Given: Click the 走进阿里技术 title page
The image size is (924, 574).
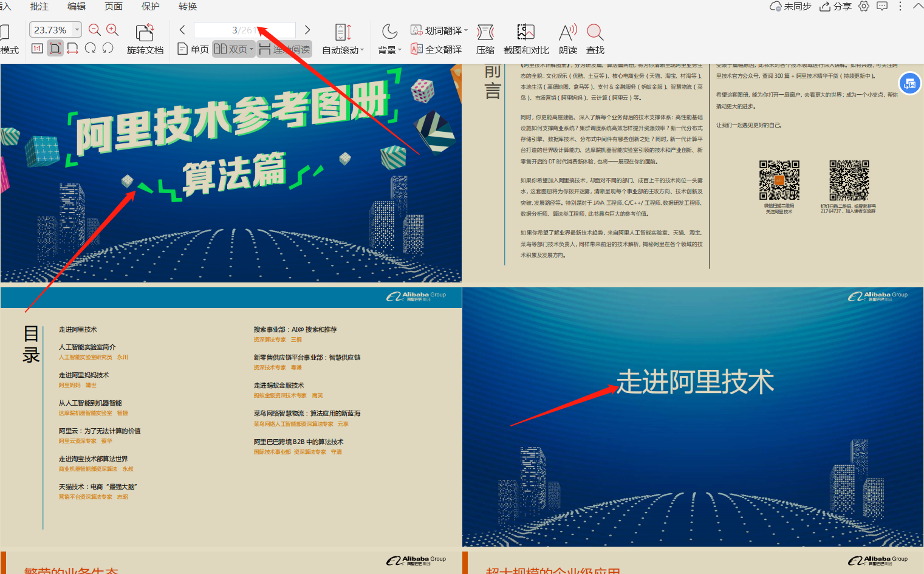Looking at the screenshot, I should point(693,417).
